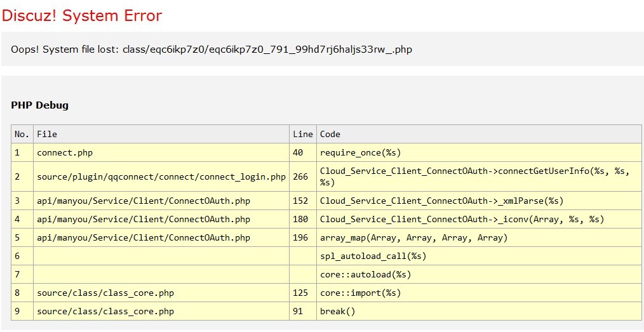The image size is (644, 332).
Task: Click the _iconv(Array, %s, %s) code cell
Action: click(x=462, y=219)
